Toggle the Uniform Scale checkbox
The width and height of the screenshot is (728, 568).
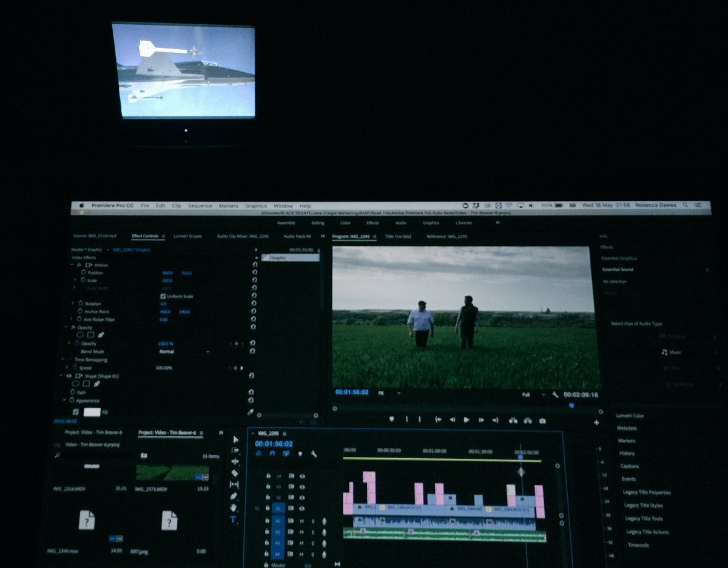pos(163,296)
